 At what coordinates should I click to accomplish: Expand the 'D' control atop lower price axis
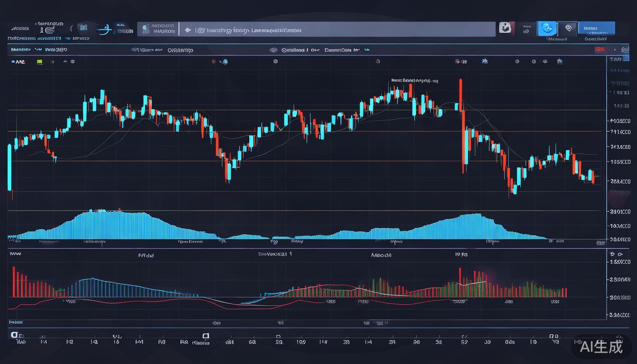point(611,255)
